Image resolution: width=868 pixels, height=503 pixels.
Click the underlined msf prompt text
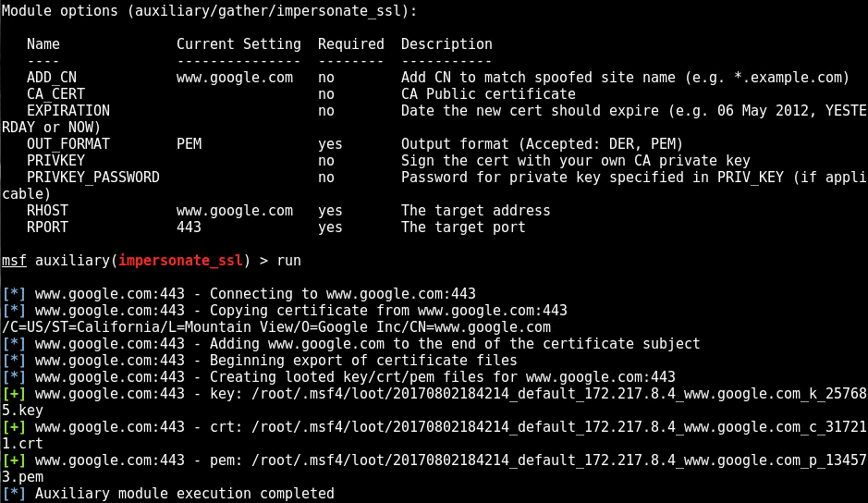(14, 261)
